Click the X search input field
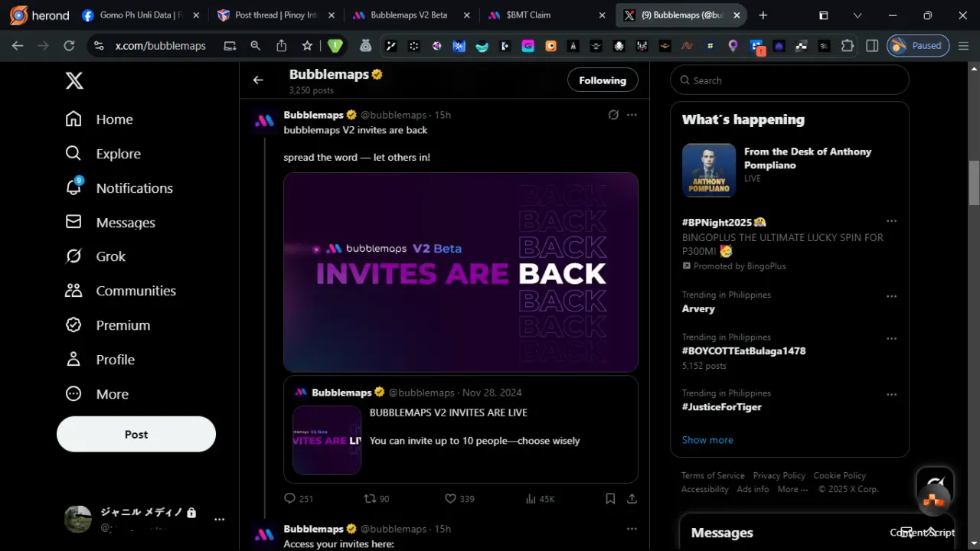The height and width of the screenshot is (551, 980). [x=789, y=80]
